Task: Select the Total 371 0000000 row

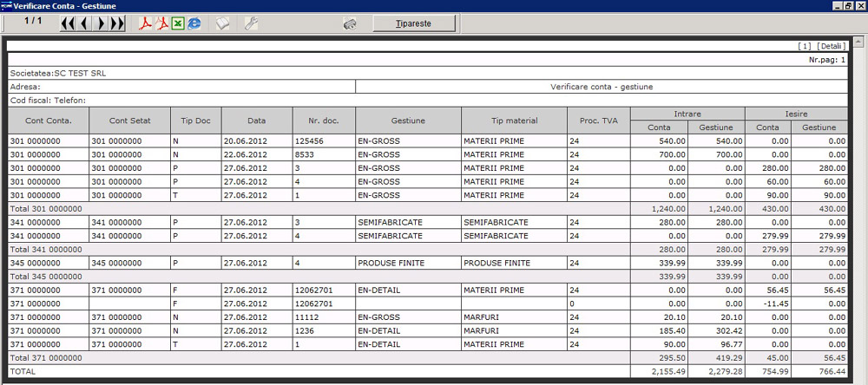Action: coord(427,358)
